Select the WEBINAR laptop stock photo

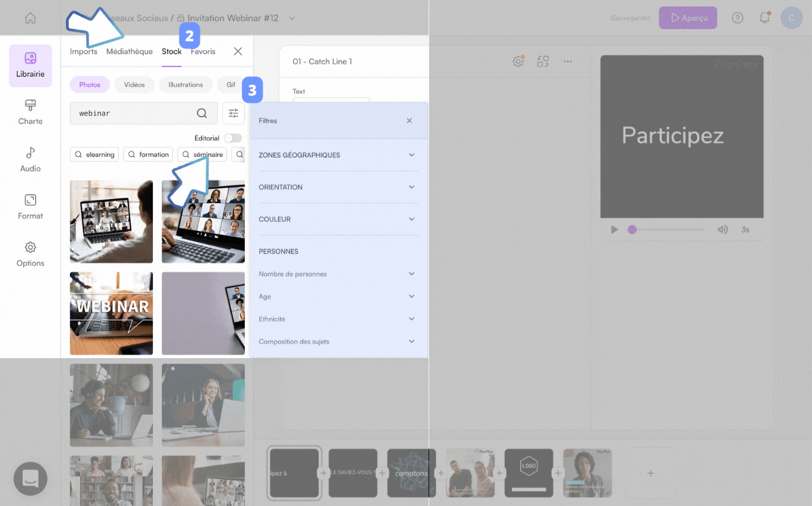(x=111, y=314)
